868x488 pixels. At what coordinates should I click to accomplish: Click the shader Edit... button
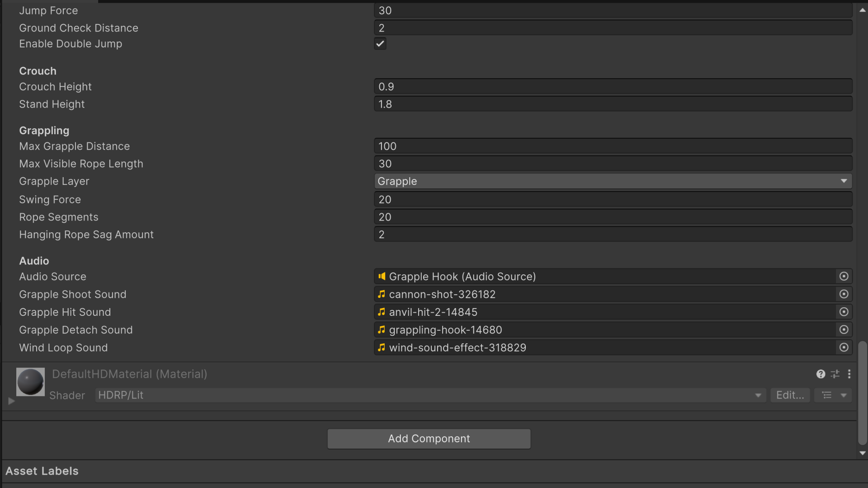(790, 395)
